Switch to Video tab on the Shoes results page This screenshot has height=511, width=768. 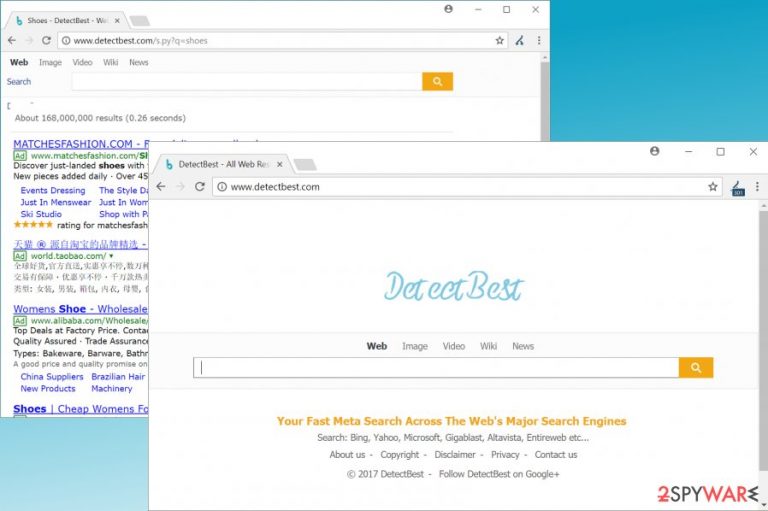[82, 62]
